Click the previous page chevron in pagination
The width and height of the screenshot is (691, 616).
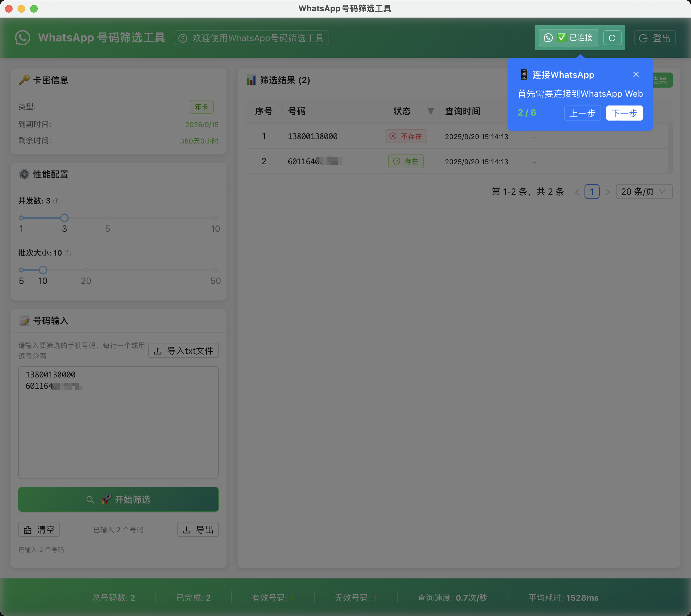(x=577, y=192)
